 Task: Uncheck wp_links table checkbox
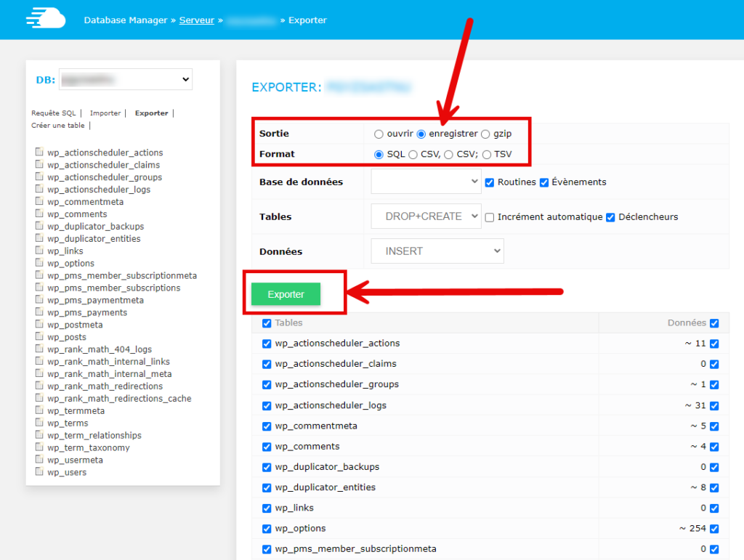[x=267, y=508]
